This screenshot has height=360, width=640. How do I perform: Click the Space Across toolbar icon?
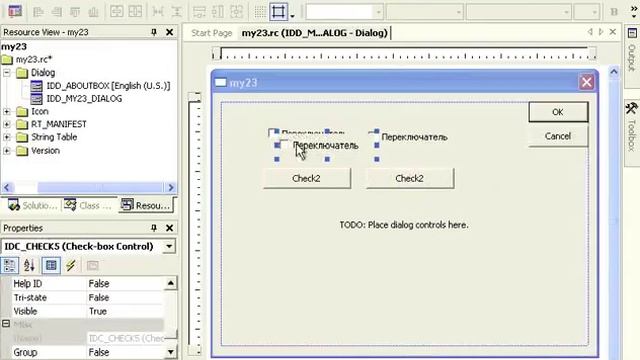(x=158, y=11)
